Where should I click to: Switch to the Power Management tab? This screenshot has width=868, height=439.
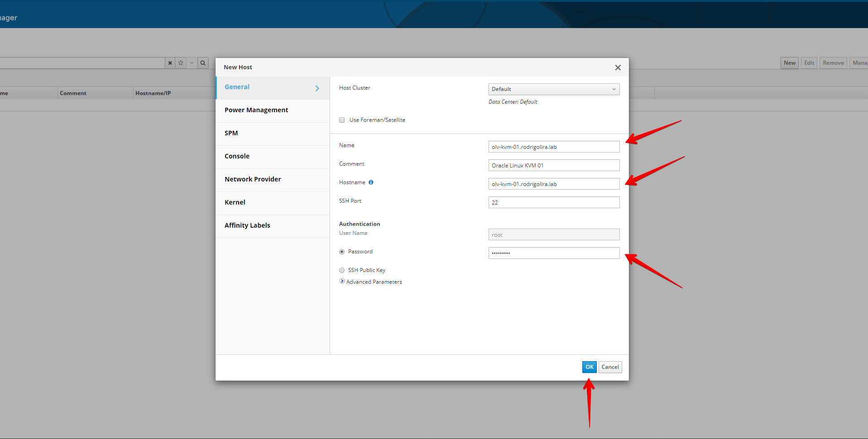point(256,110)
